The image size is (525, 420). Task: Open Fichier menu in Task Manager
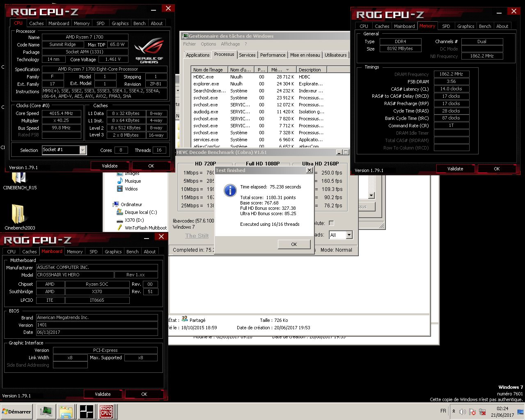190,44
